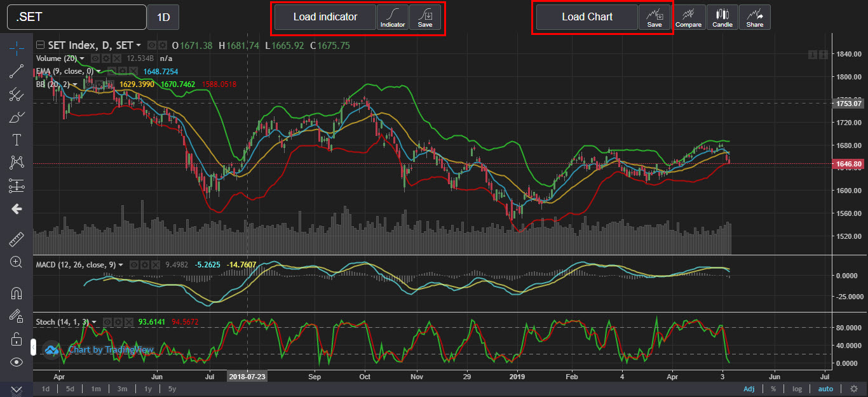The width and height of the screenshot is (868, 397).
Task: Click the Load Chart button
Action: click(587, 17)
